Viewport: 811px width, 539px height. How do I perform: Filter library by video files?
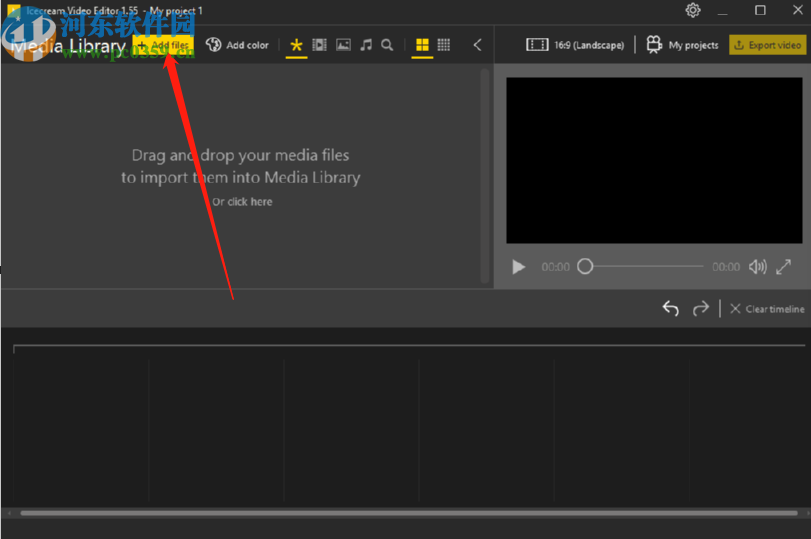click(x=320, y=45)
